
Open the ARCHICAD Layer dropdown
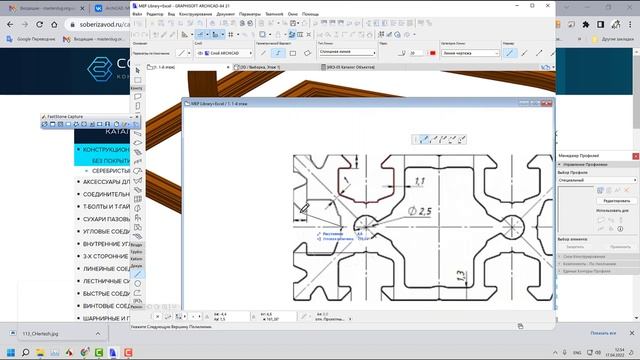click(224, 53)
